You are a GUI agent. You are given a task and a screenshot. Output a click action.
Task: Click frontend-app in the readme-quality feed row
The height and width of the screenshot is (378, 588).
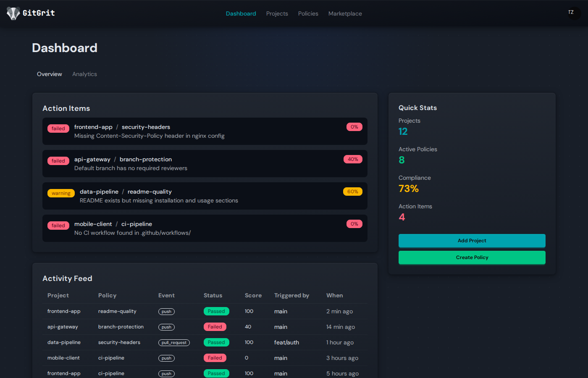(64, 311)
